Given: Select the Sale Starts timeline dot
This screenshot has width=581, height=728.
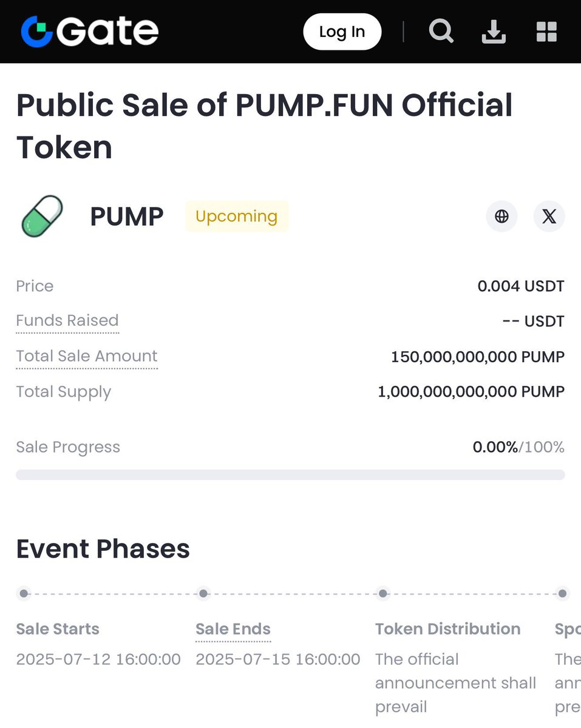Looking at the screenshot, I should pyautogui.click(x=24, y=593).
